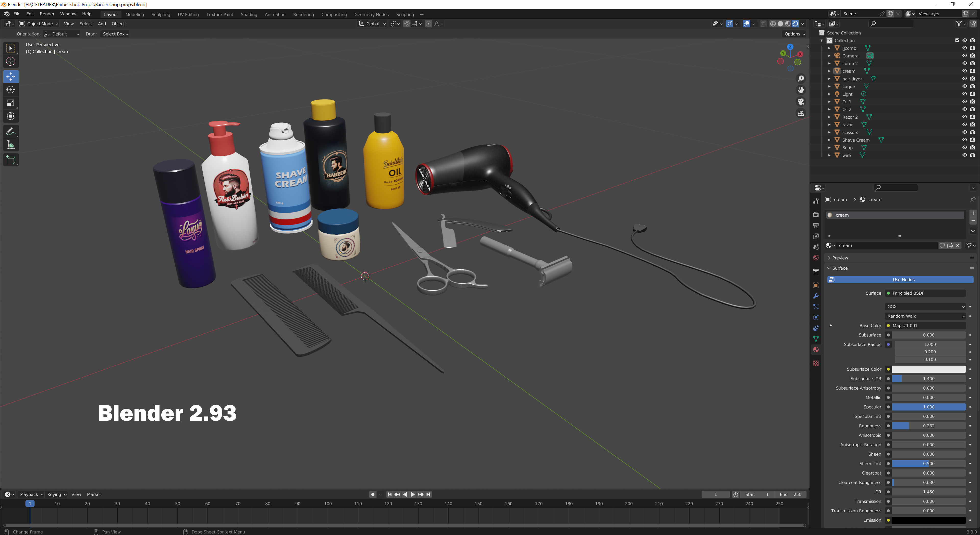
Task: Click the zoom magnifier viewport gizmo
Action: click(801, 78)
